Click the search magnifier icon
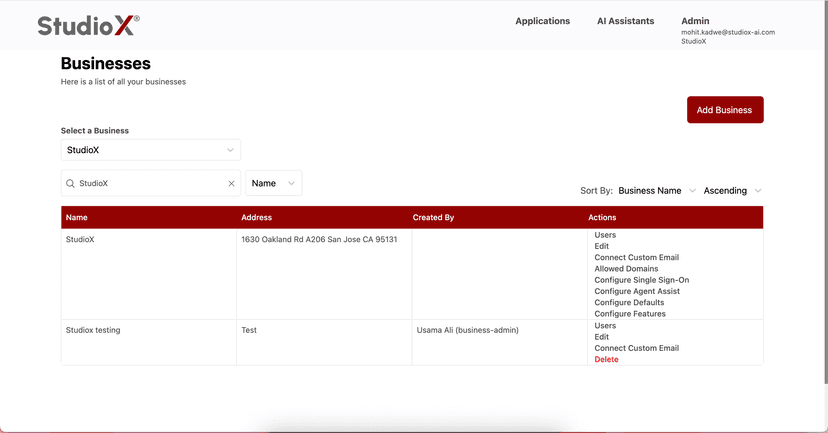The width and height of the screenshot is (828, 433). coord(70,183)
